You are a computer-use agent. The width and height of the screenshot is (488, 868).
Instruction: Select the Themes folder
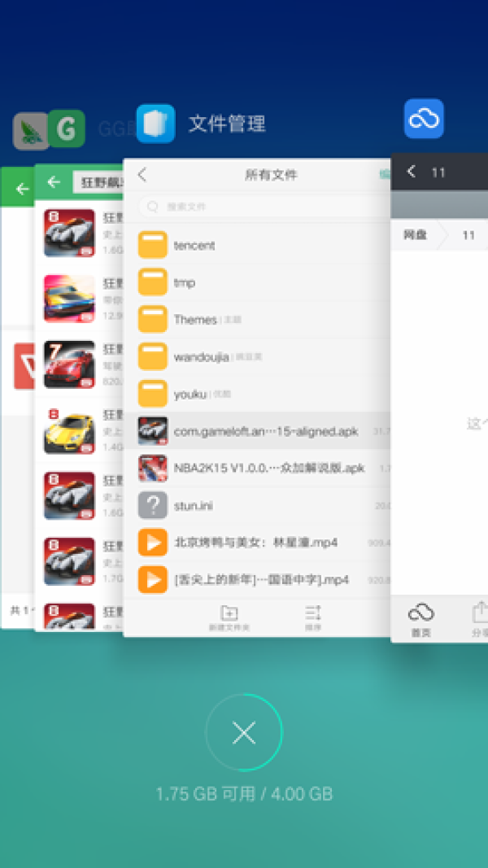195,320
